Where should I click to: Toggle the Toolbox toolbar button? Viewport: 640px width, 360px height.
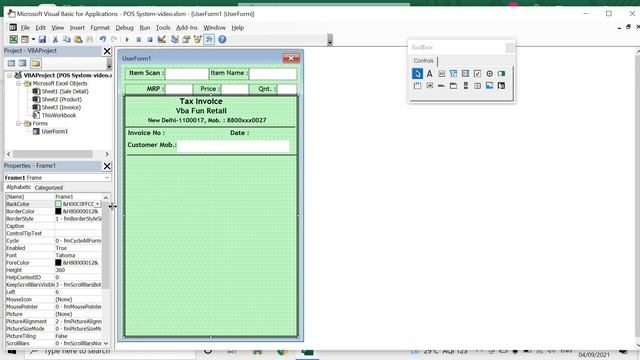[209, 40]
